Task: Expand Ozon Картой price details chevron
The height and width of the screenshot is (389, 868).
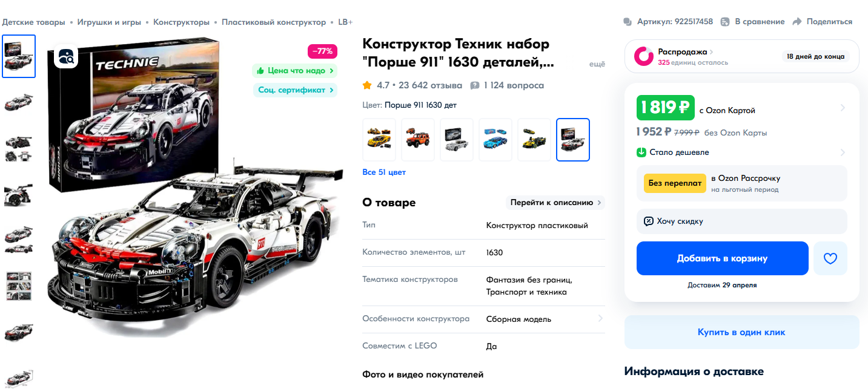Action: [843, 108]
